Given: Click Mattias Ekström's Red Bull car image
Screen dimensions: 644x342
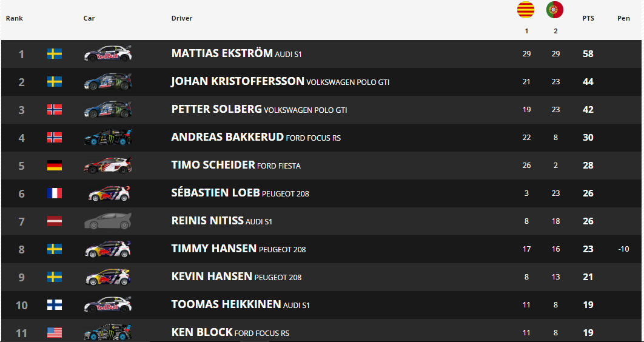Looking at the screenshot, I should (x=108, y=53).
